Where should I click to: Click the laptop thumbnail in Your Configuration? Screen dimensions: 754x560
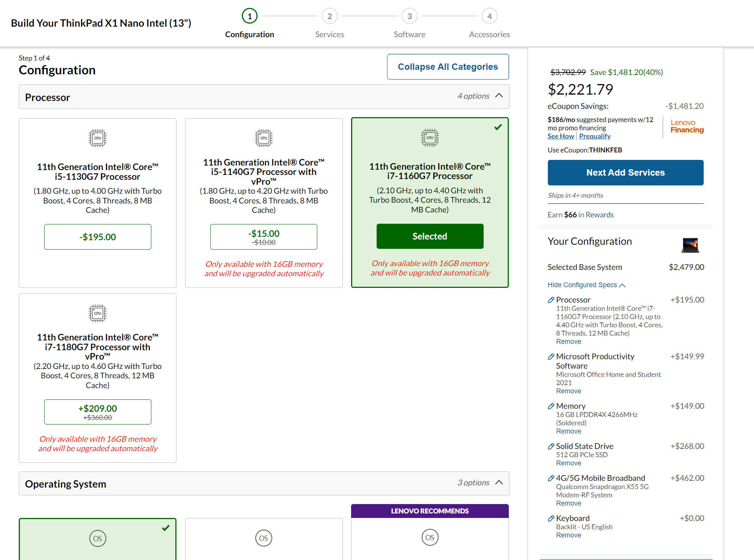tap(690, 245)
